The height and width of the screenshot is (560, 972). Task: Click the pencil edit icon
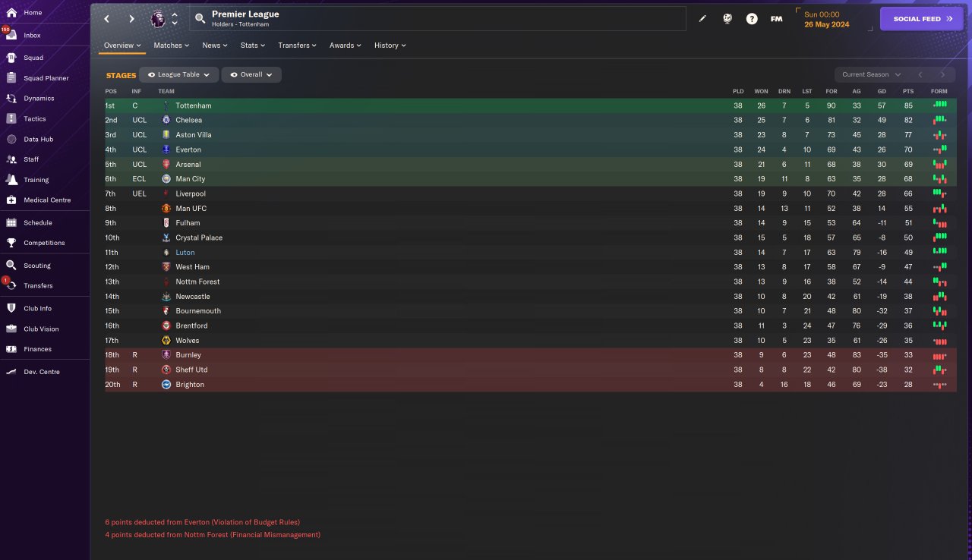point(702,19)
